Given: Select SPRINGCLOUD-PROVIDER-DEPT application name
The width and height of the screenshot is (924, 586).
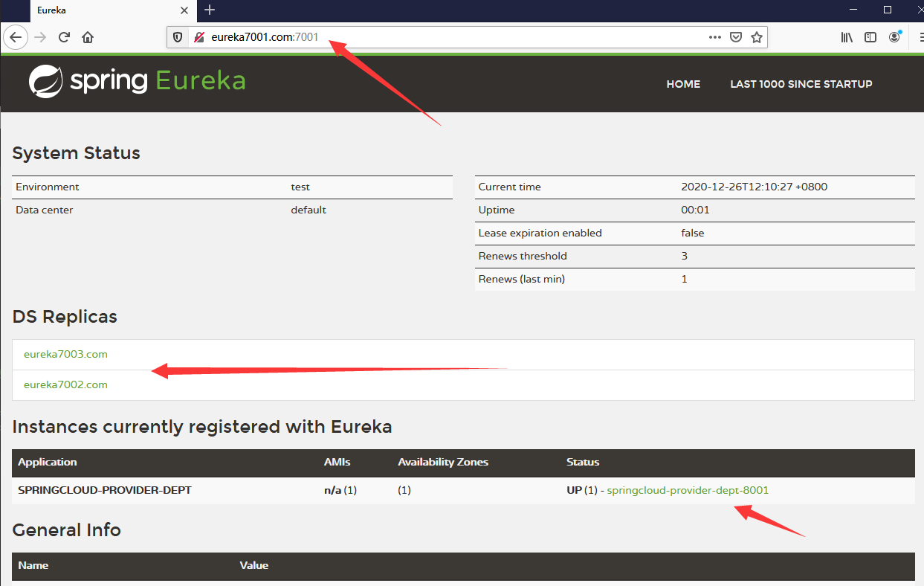Looking at the screenshot, I should 105,490.
